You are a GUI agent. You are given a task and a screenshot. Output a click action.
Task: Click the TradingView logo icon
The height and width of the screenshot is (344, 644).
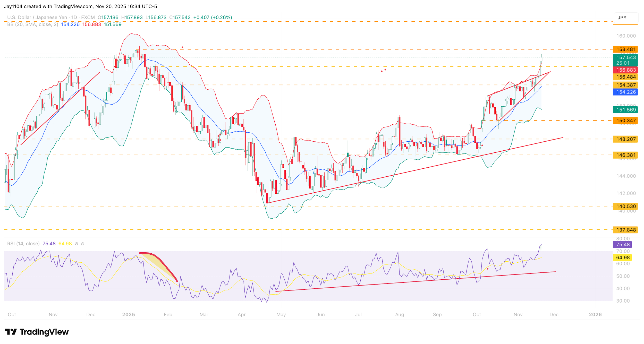coord(11,332)
